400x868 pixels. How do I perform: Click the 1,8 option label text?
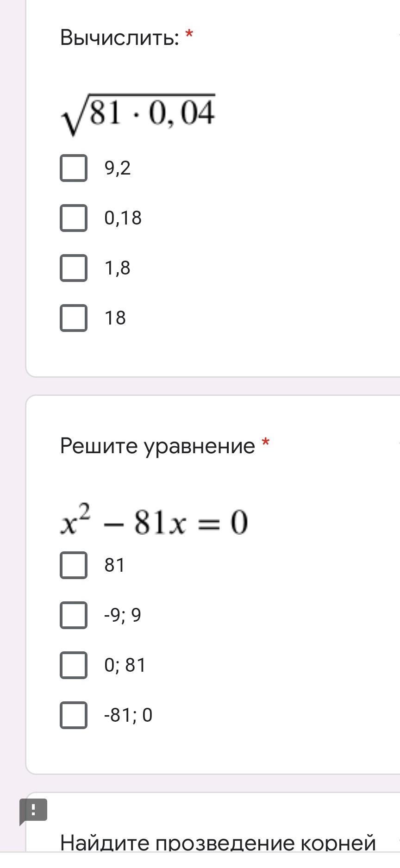[x=118, y=268]
